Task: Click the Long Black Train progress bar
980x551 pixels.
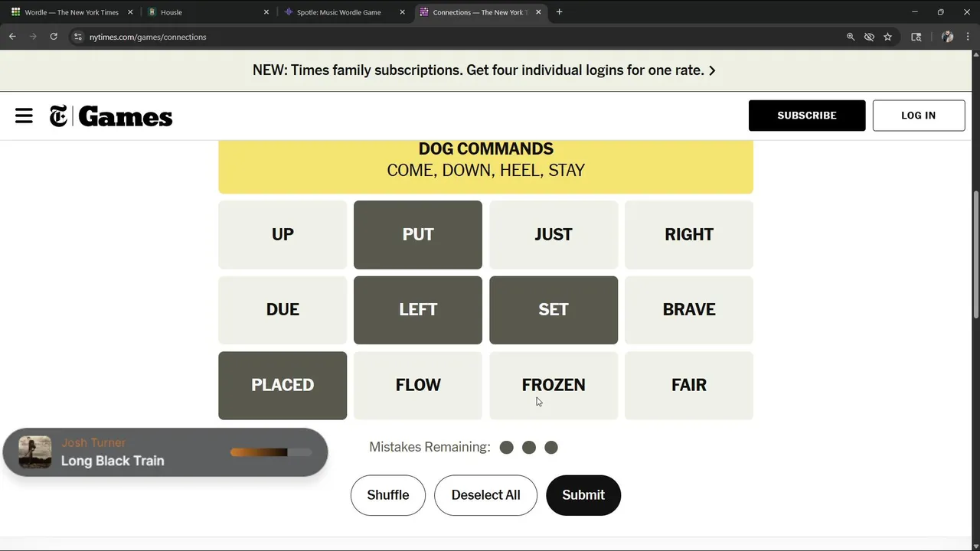Action: pos(271,452)
